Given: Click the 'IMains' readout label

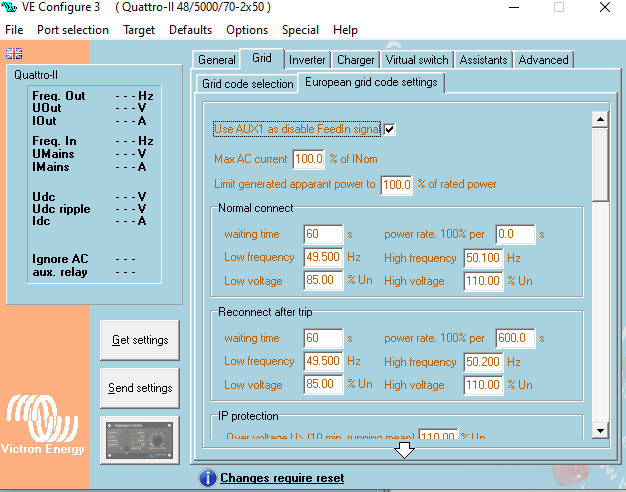Looking at the screenshot, I should [x=51, y=167].
